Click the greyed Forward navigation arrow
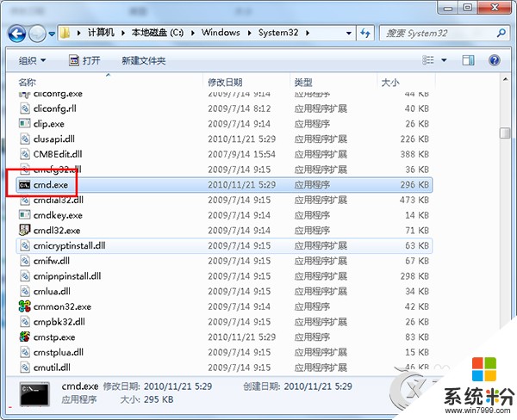 point(37,34)
